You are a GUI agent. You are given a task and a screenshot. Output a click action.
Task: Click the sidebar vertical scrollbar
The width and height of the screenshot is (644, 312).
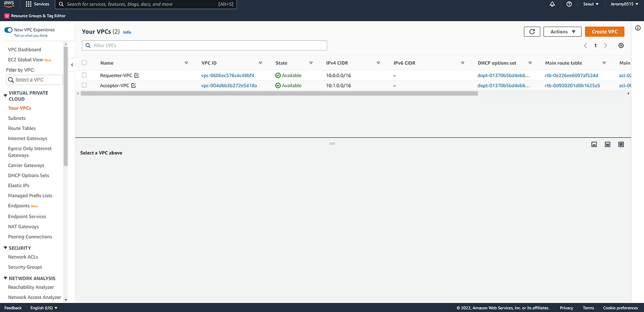click(x=65, y=106)
